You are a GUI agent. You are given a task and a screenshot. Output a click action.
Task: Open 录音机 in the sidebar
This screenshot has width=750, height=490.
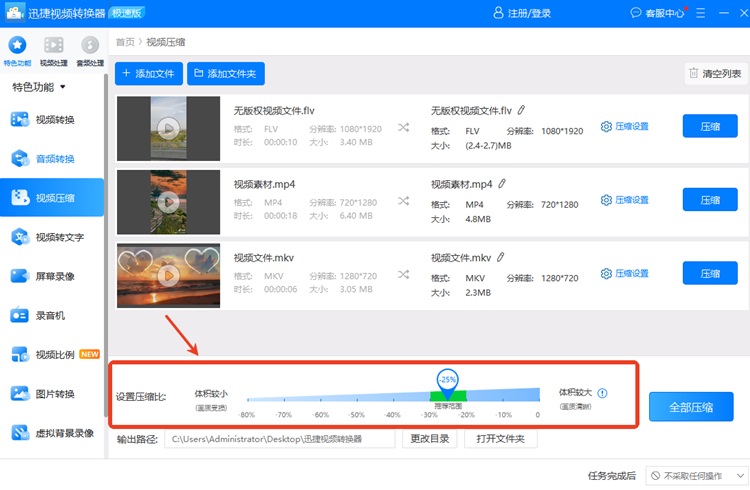click(52, 315)
